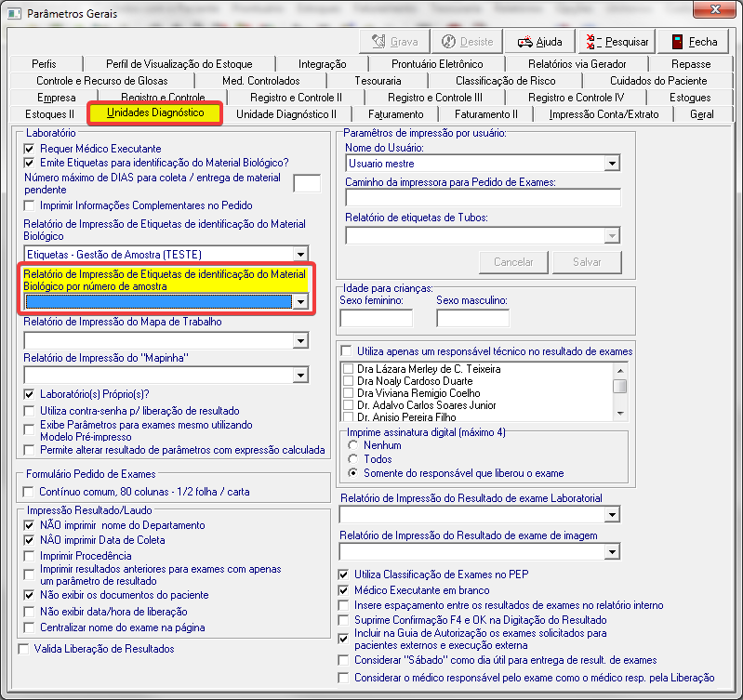Switch to the Perfis tab

click(x=44, y=64)
